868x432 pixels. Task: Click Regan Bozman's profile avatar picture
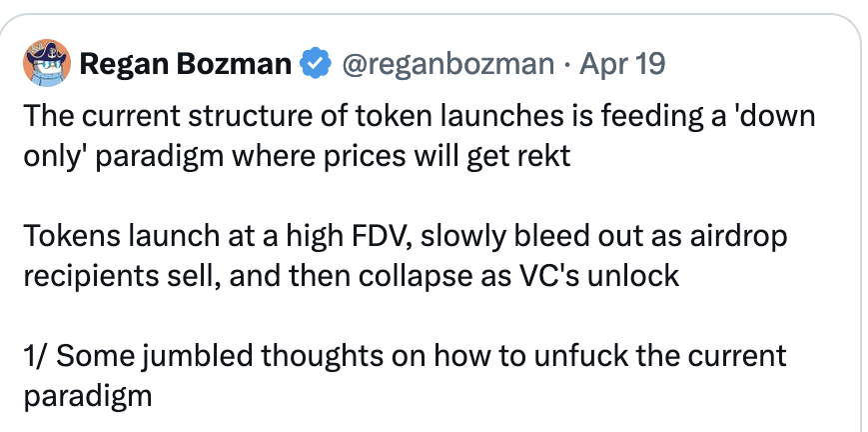tap(45, 64)
